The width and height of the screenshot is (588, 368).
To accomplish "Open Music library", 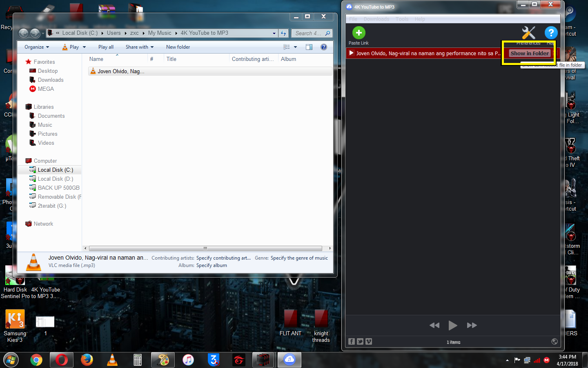I will [x=45, y=125].
